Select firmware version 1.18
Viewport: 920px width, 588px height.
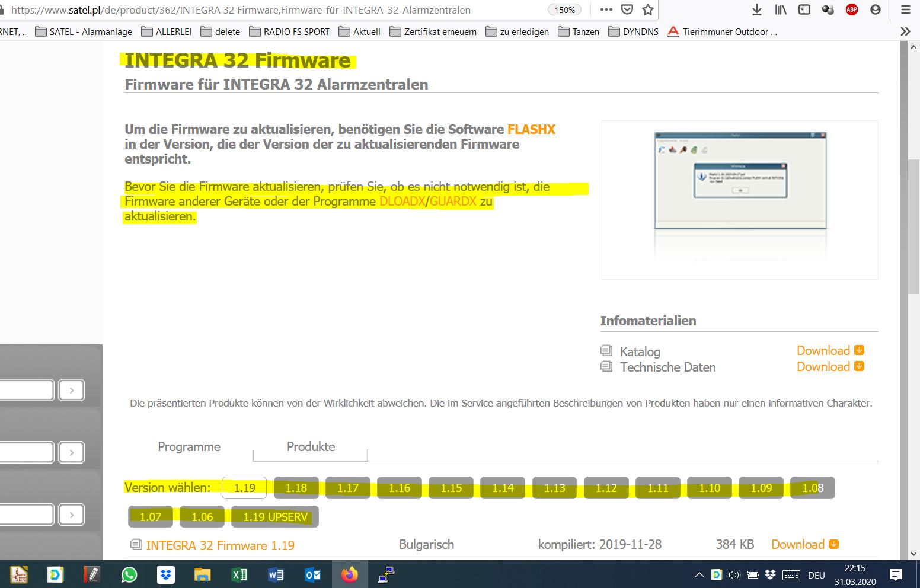[296, 488]
